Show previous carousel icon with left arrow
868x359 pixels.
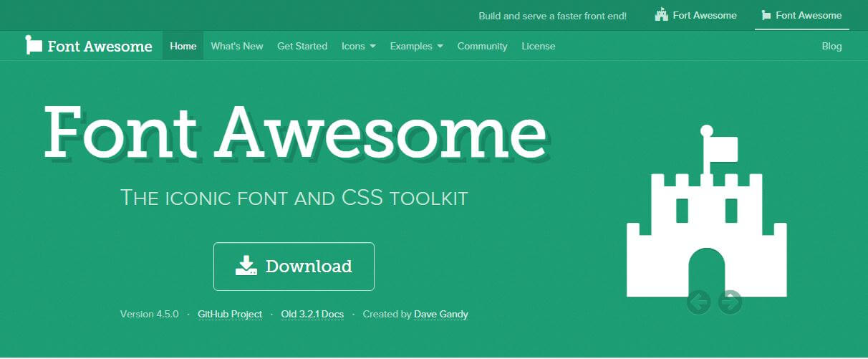pos(698,302)
